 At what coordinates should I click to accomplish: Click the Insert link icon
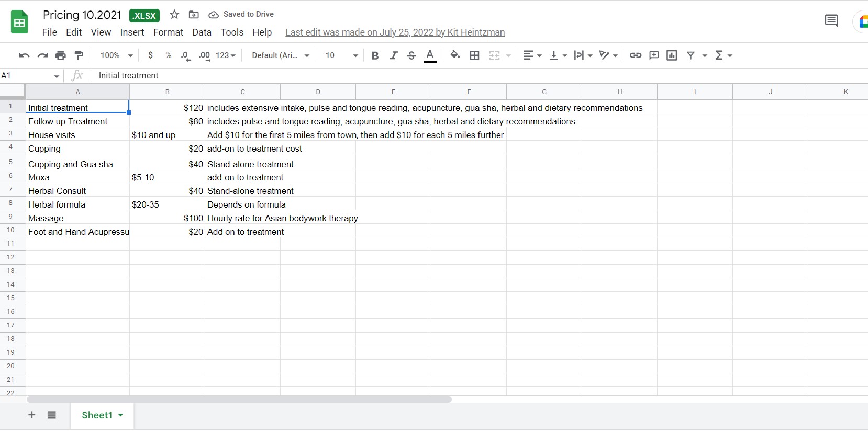click(635, 55)
